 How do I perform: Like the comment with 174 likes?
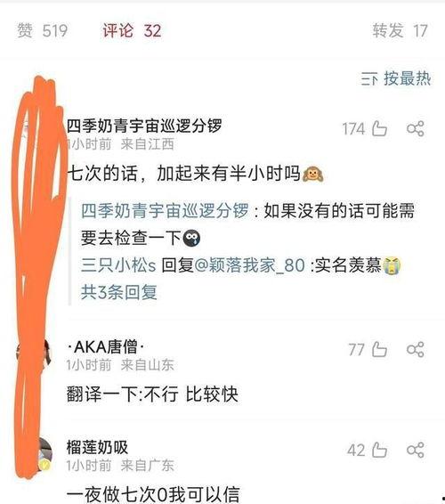(379, 128)
